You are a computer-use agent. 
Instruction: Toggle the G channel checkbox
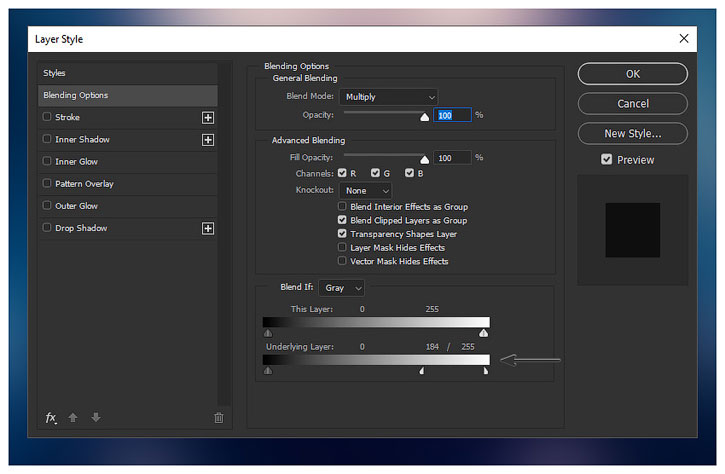[375, 173]
